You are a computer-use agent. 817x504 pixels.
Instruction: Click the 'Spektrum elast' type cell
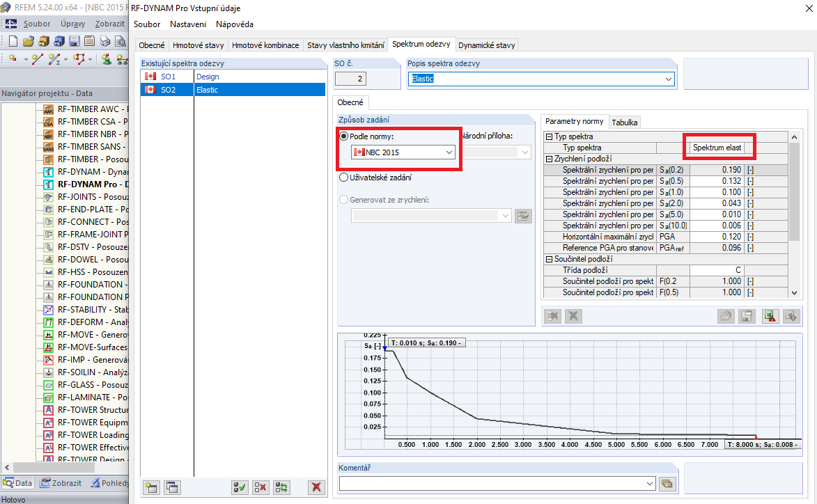[x=717, y=148]
